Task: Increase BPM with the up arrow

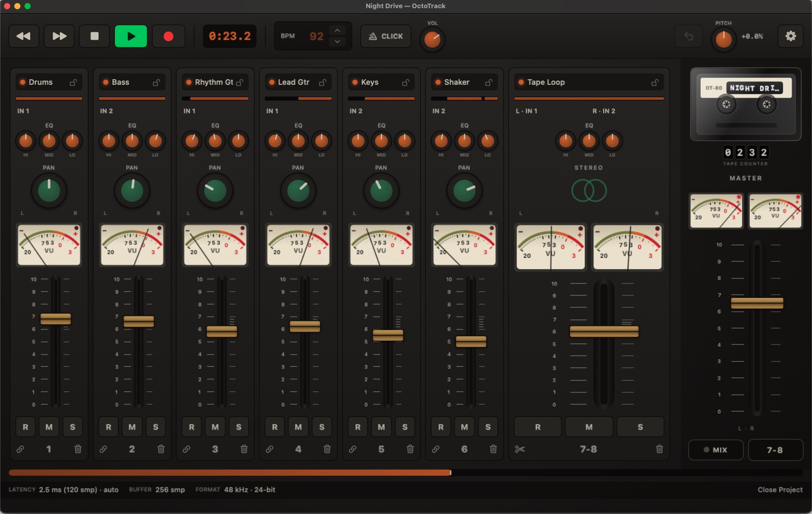Action: pos(337,31)
